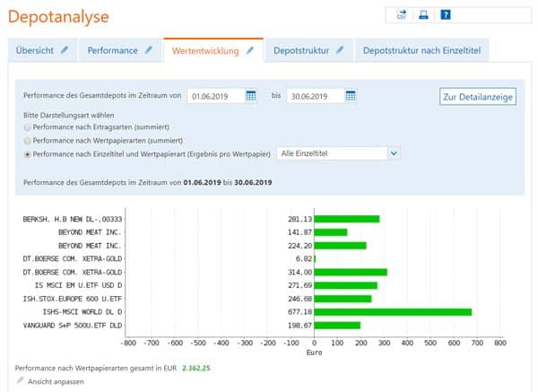Click pencil icon on Performance tab
538x392 pixels.
tap(149, 50)
